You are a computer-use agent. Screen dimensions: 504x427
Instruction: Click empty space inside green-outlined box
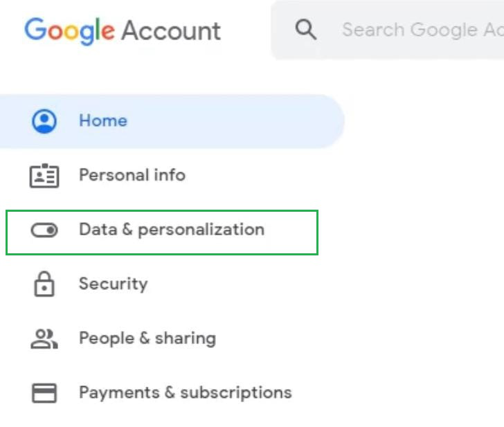(291, 232)
